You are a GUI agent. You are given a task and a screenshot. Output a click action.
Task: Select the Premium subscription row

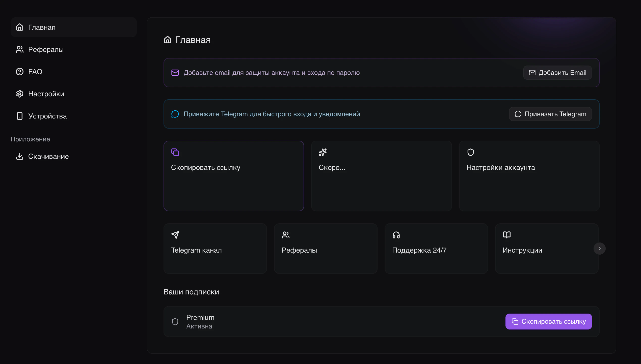click(x=328, y=322)
